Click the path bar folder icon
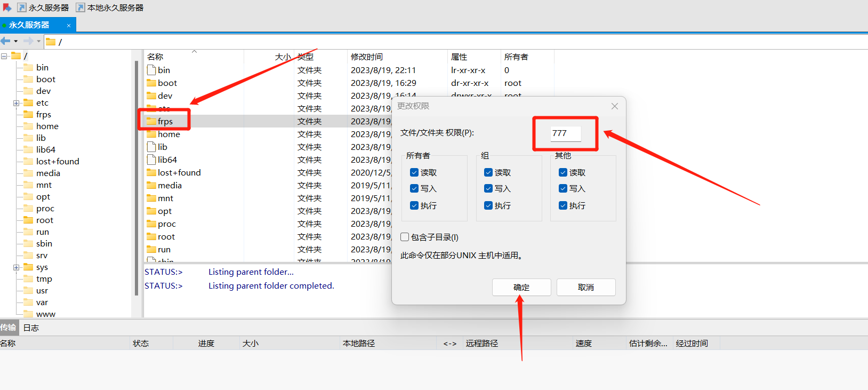This screenshot has height=390, width=868. pos(51,42)
